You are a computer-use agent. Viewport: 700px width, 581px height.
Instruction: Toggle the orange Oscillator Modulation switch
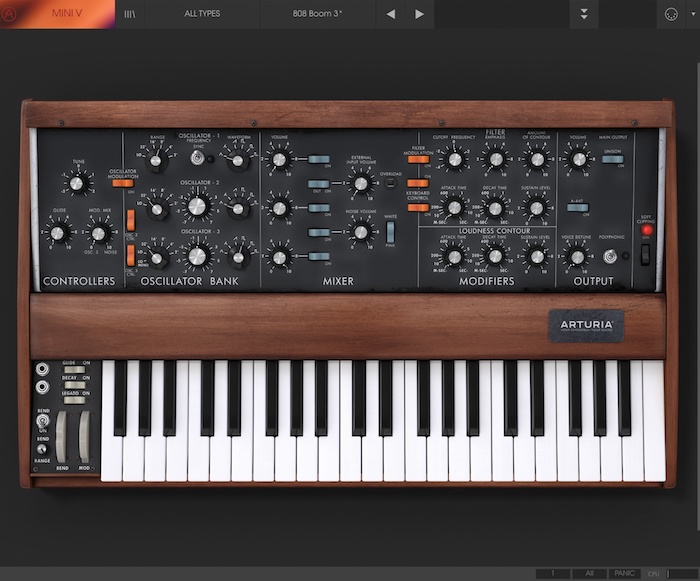[x=123, y=183]
